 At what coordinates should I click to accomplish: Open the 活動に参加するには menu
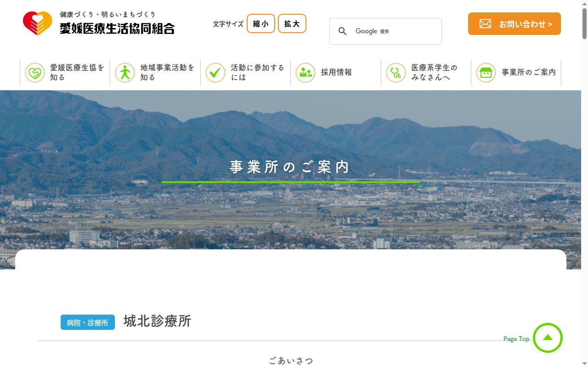245,73
